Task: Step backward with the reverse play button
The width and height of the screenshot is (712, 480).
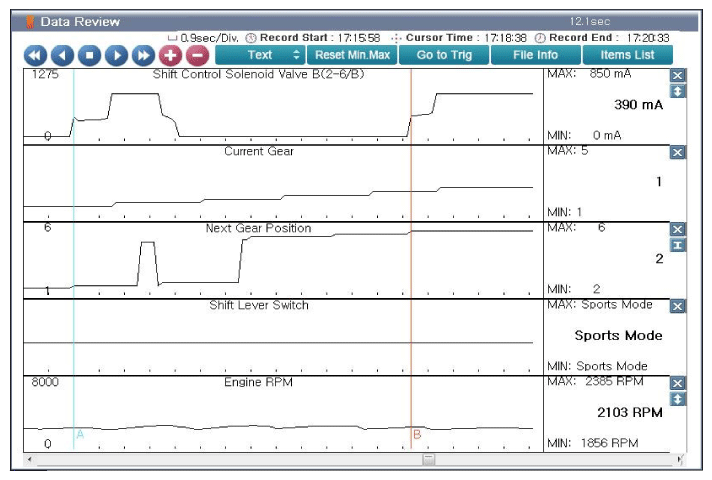Action: [63, 55]
